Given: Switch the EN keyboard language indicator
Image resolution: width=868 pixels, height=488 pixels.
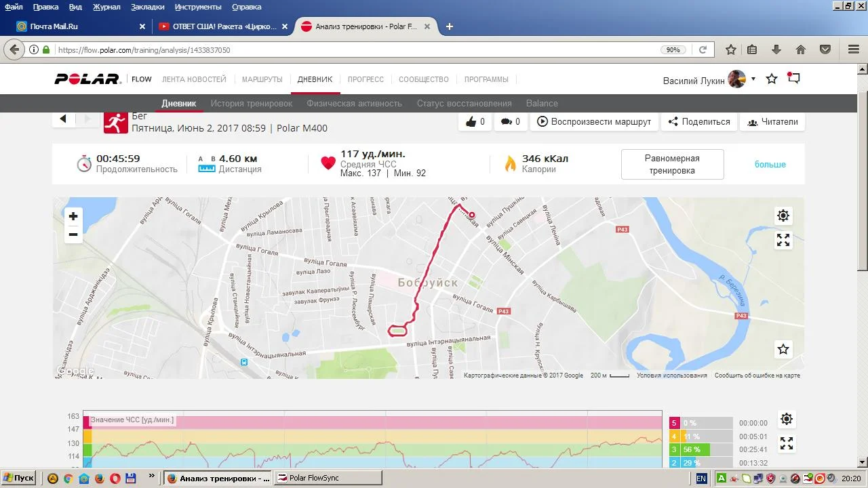Looking at the screenshot, I should click(701, 479).
